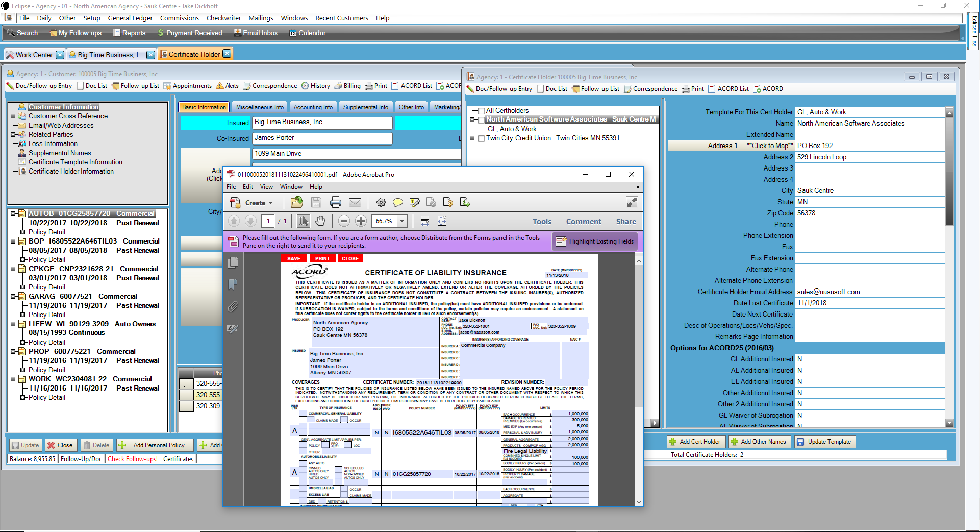Image resolution: width=980 pixels, height=532 pixels.
Task: Click the fit-one-full-page icon in Acrobat
Action: pyautogui.click(x=442, y=221)
